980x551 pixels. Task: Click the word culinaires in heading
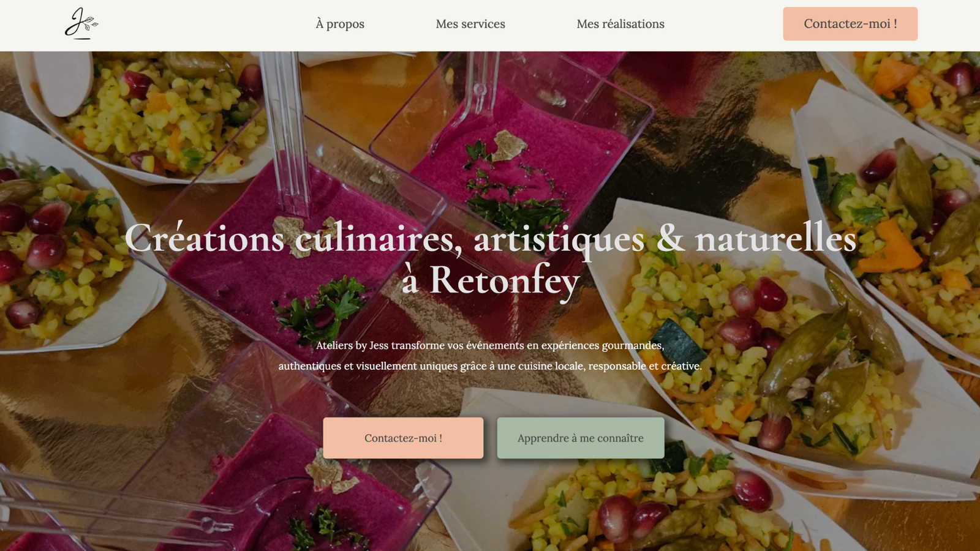(x=379, y=240)
